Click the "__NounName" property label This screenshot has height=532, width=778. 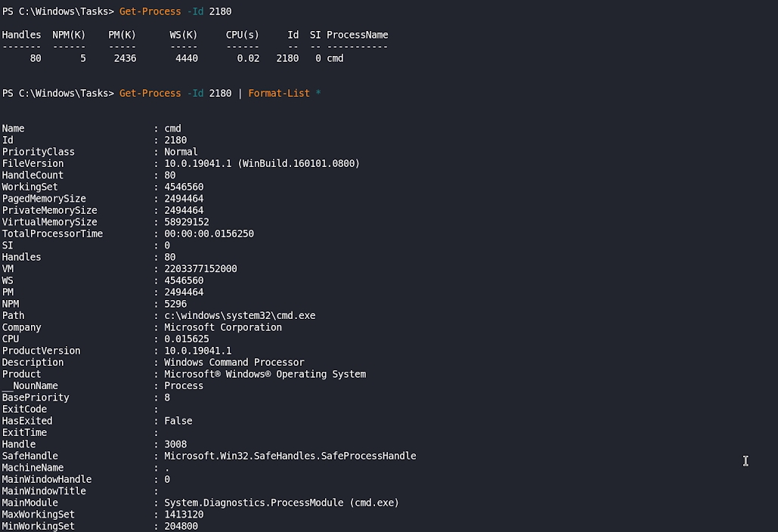[29, 385]
